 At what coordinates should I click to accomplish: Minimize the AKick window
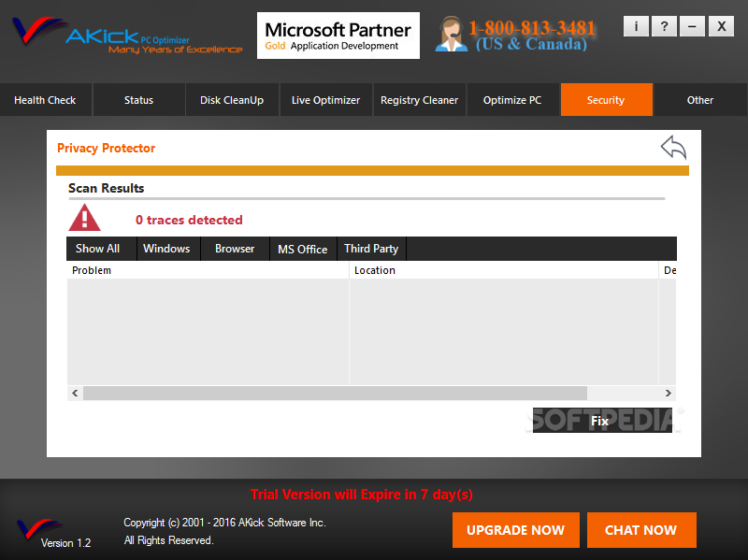(692, 26)
